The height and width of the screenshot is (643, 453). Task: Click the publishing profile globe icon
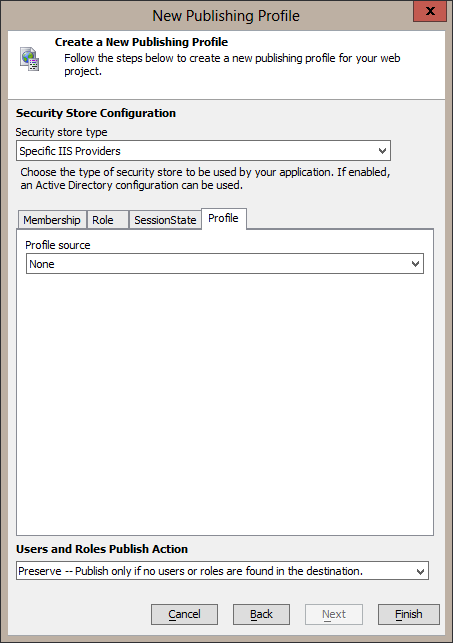[x=30, y=59]
